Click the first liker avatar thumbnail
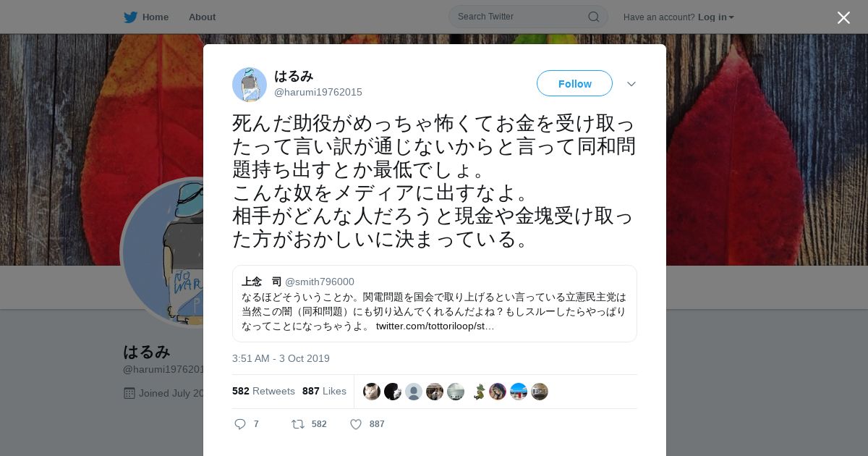Screen dimensions: 868x456 tap(372, 392)
